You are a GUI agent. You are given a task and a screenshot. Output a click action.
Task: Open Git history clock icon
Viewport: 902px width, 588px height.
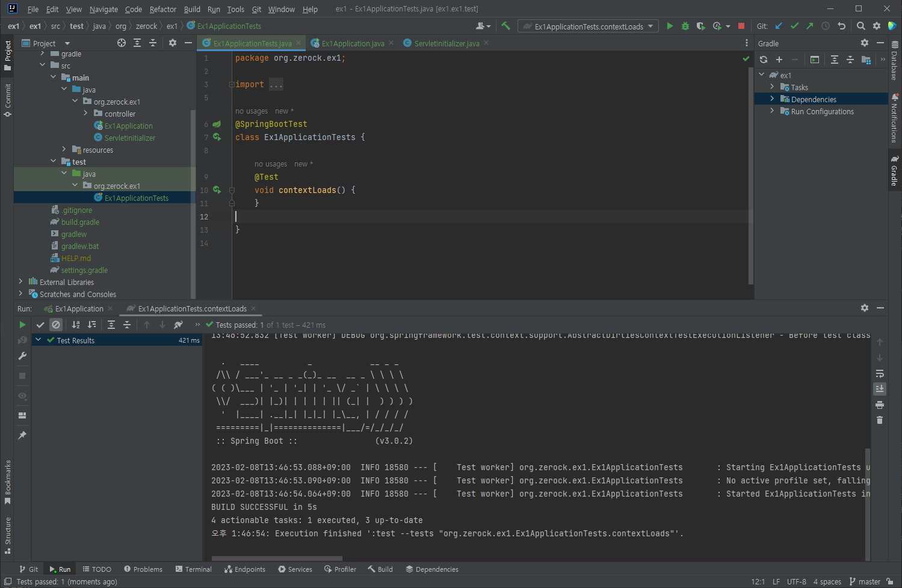[x=826, y=26]
